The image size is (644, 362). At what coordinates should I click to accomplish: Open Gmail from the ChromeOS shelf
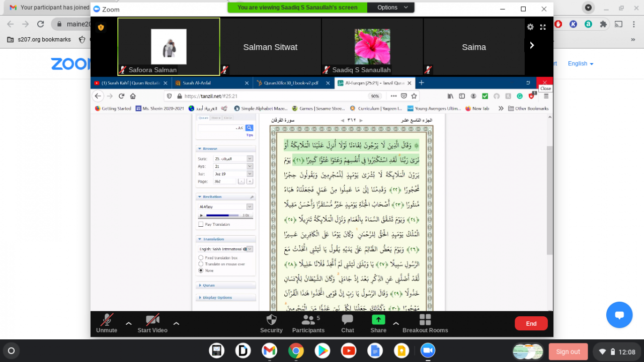pyautogui.click(x=269, y=350)
